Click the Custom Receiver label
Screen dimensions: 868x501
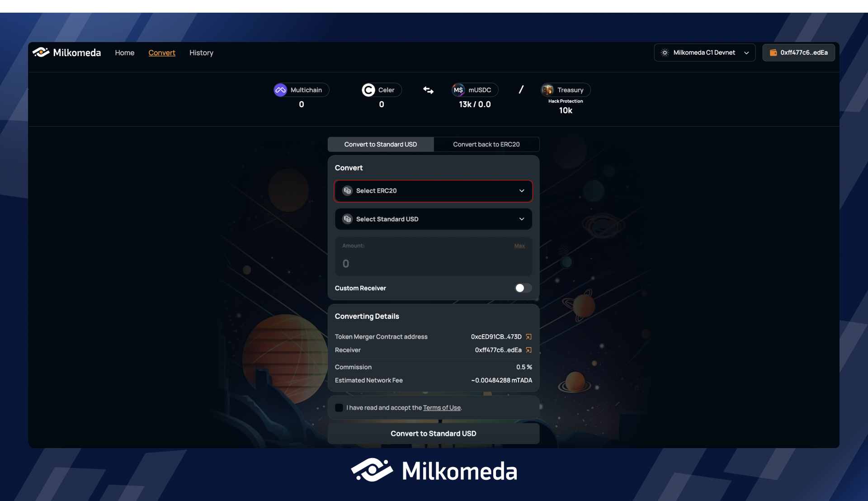(360, 288)
